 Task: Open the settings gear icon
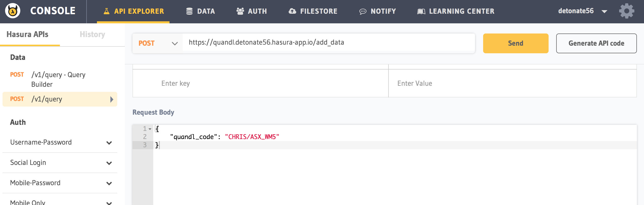[x=626, y=11]
